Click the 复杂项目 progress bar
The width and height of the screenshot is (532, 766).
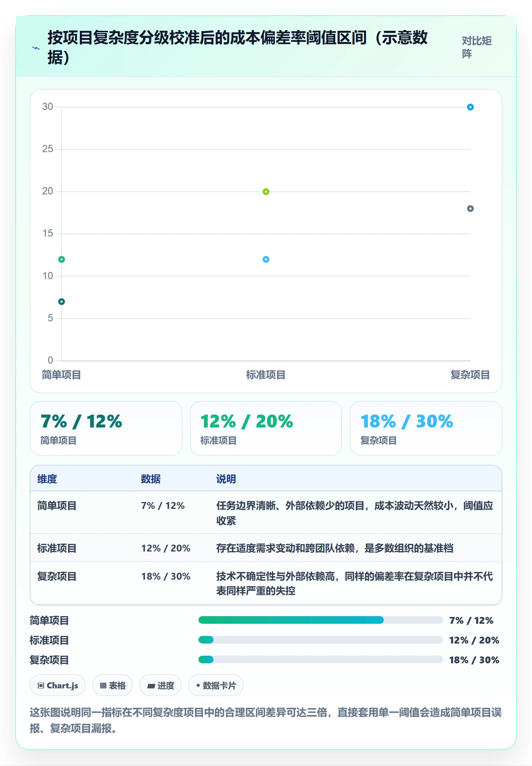(321, 660)
